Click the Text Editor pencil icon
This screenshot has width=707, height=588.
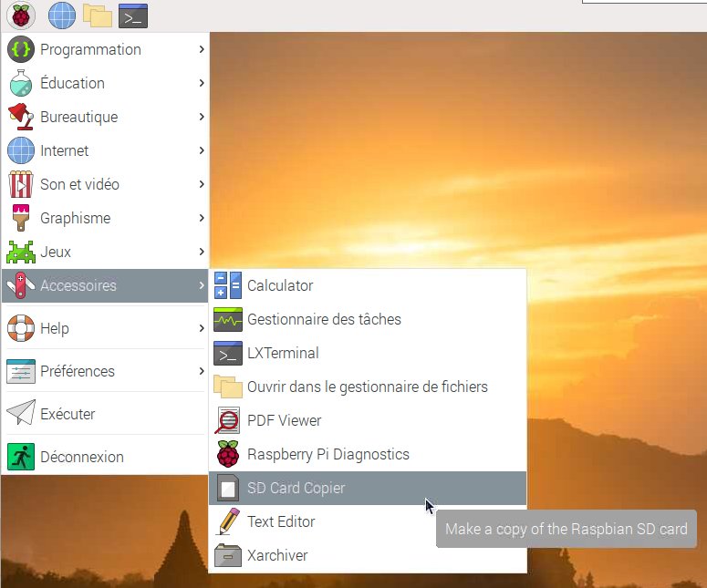tap(228, 521)
